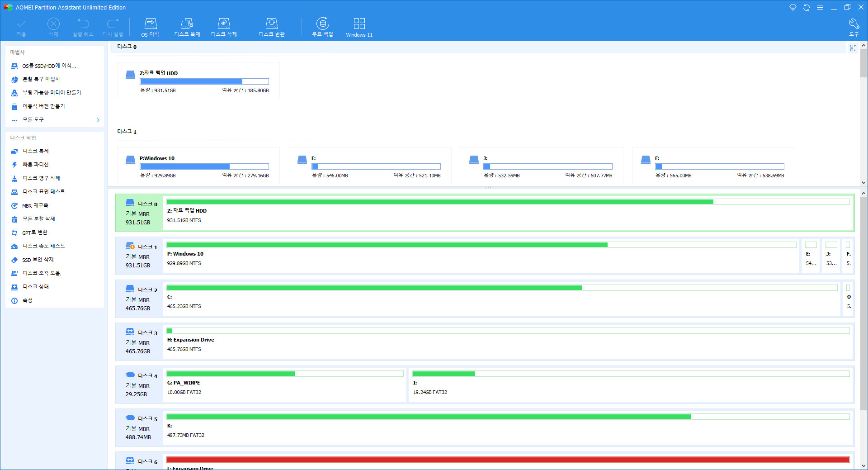Select H: Expansion Drive partition block
Viewport: 868px width, 470px height.
pyautogui.click(x=508, y=342)
